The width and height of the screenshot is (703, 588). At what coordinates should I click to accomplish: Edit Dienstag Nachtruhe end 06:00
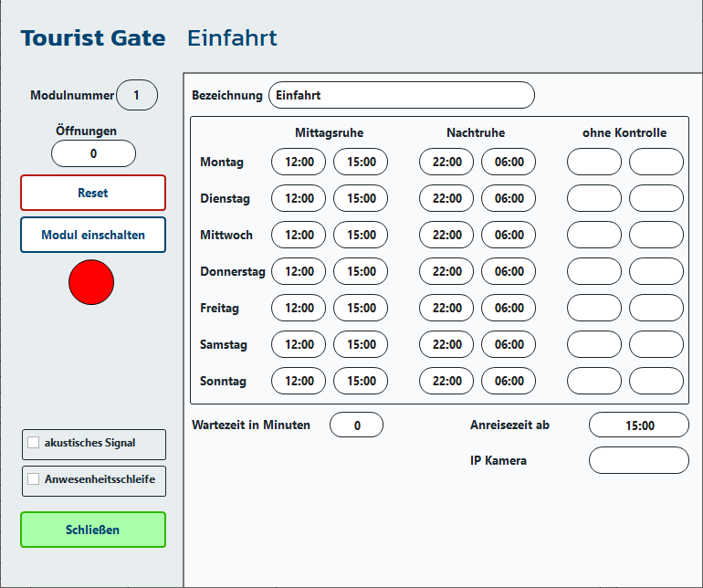(509, 198)
